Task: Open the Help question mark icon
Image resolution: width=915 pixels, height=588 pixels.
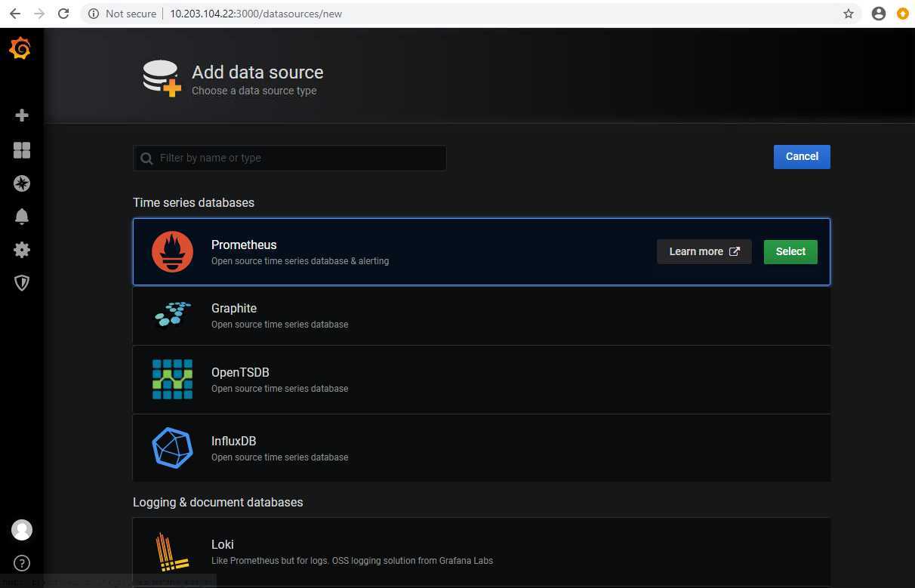Action: (22, 563)
